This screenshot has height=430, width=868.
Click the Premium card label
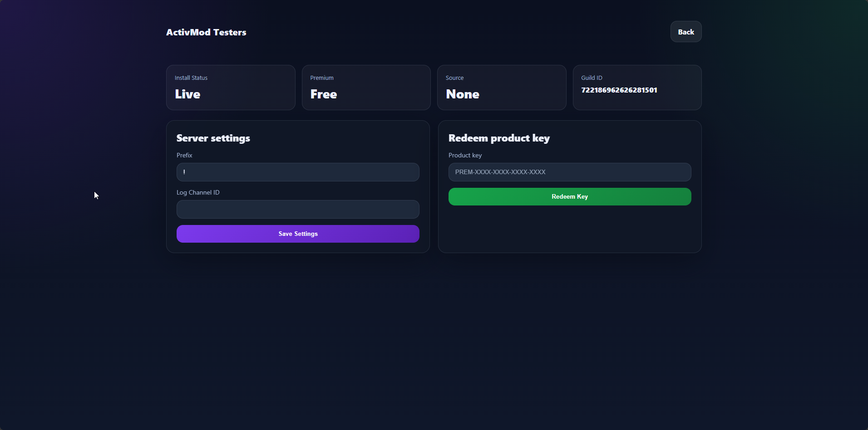pos(322,78)
